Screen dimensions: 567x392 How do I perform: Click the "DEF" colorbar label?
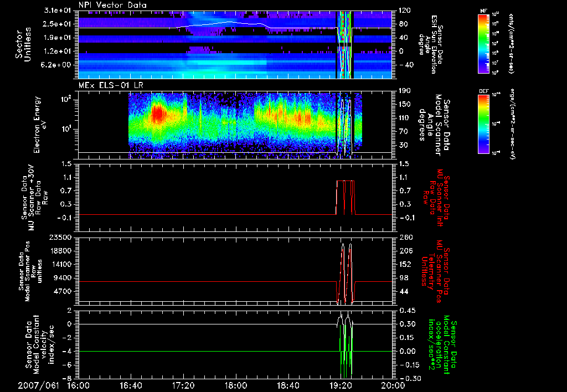(x=484, y=91)
